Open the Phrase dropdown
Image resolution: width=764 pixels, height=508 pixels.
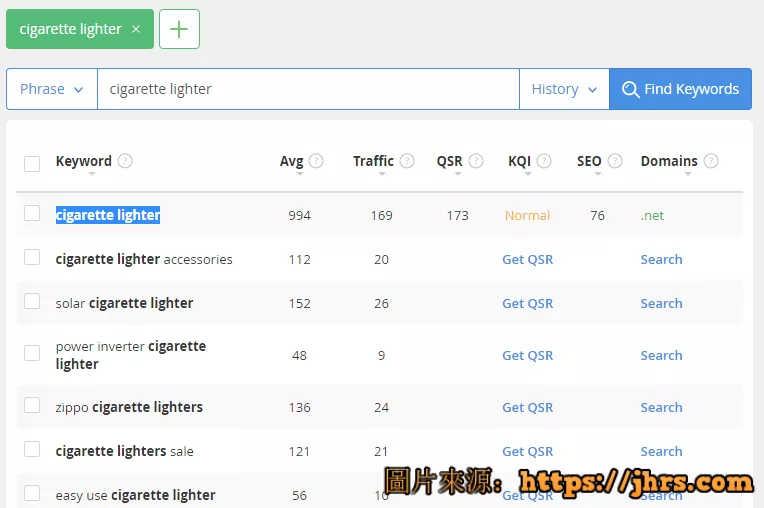pyautogui.click(x=52, y=89)
